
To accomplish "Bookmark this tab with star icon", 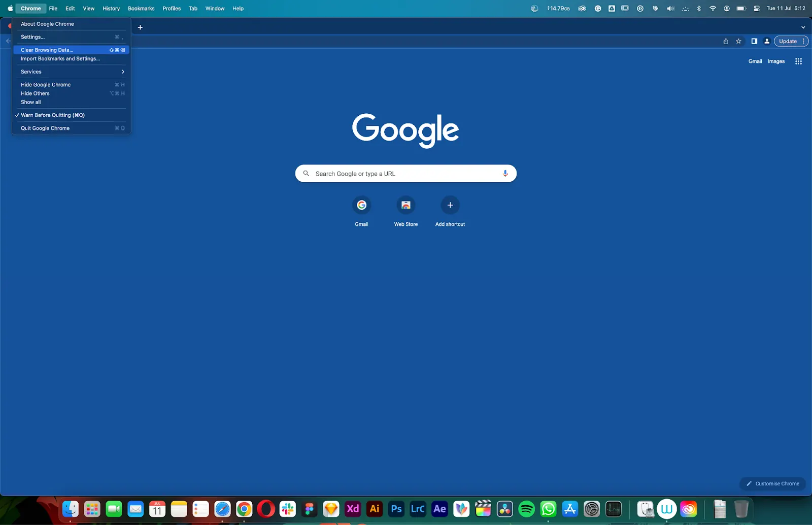I will pyautogui.click(x=738, y=41).
